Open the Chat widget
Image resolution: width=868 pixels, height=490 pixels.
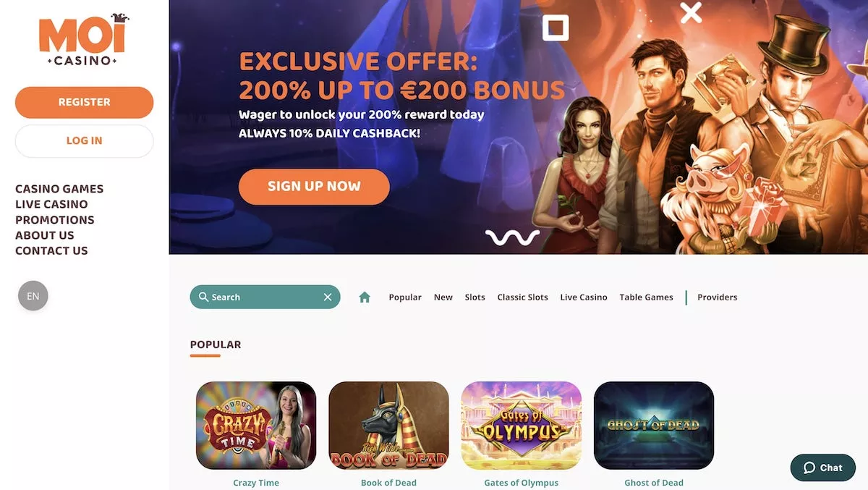pyautogui.click(x=823, y=468)
